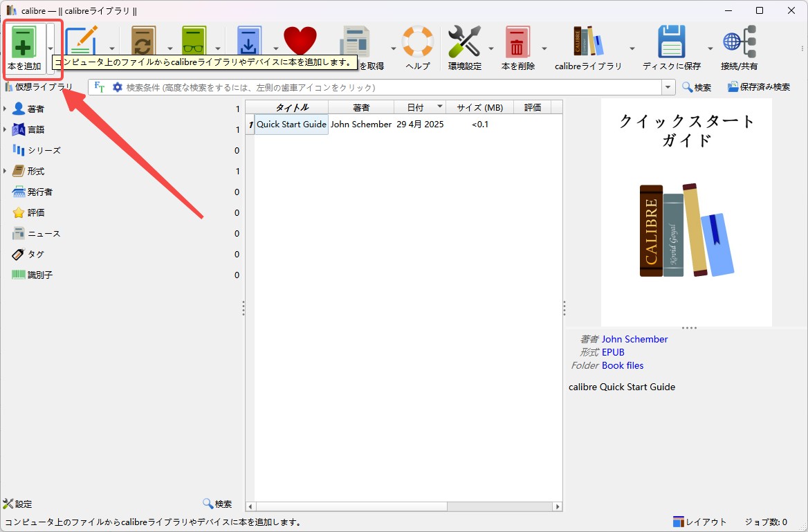Click the John Schember cell in table

click(x=361, y=125)
